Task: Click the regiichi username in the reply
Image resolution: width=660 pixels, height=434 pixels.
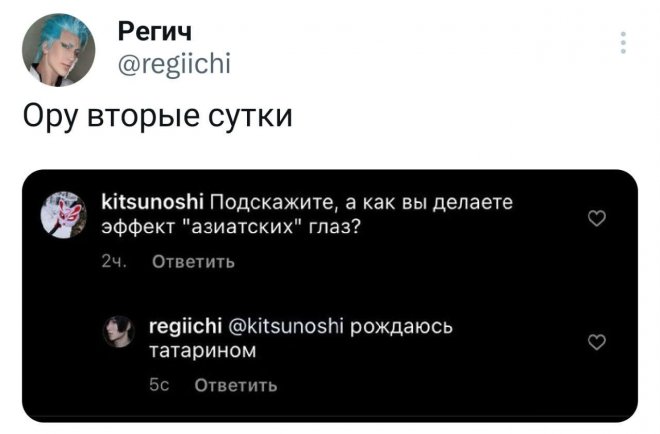Action: pos(186,326)
